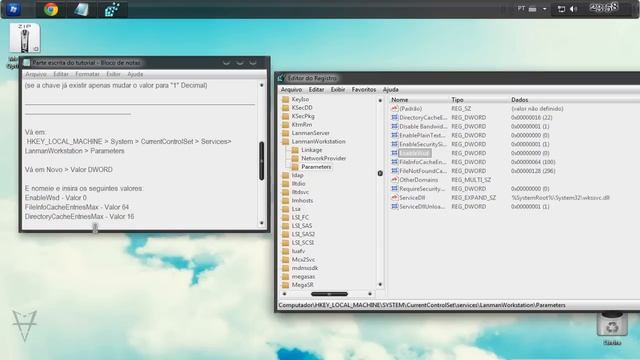Select the Disable Bandwid... value icon
The height and width of the screenshot is (360, 640).
pos(395,127)
